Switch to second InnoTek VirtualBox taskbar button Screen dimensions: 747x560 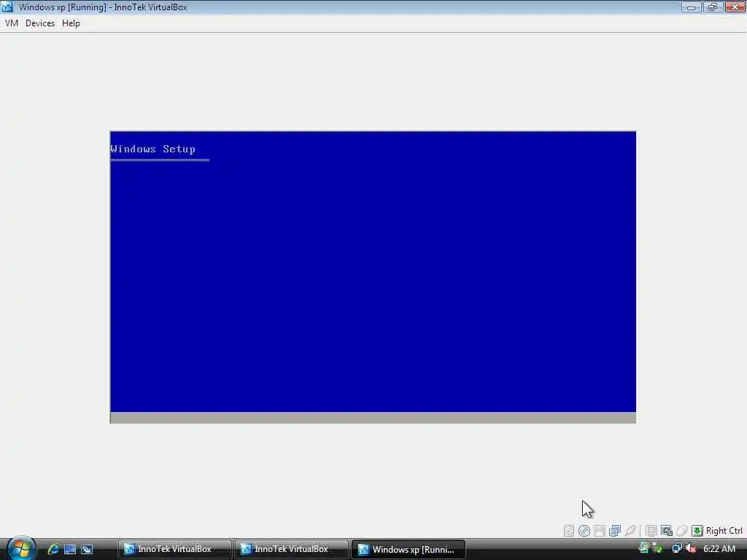(291, 549)
